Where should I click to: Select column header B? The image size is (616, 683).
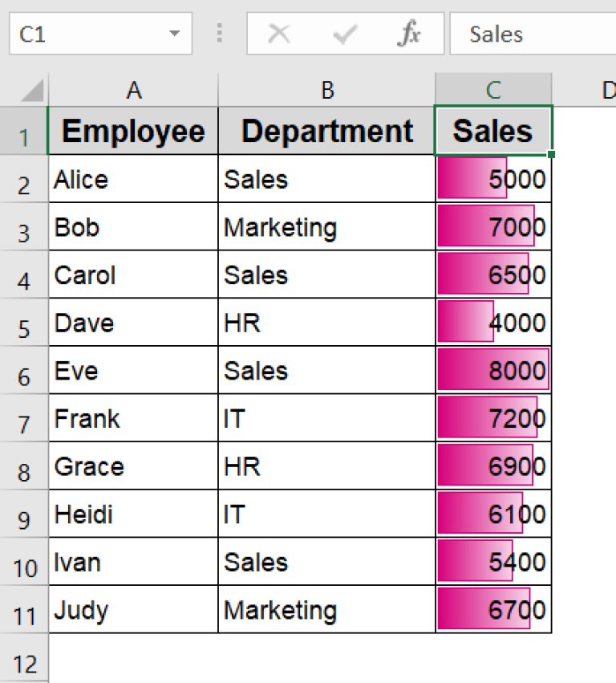click(x=326, y=90)
